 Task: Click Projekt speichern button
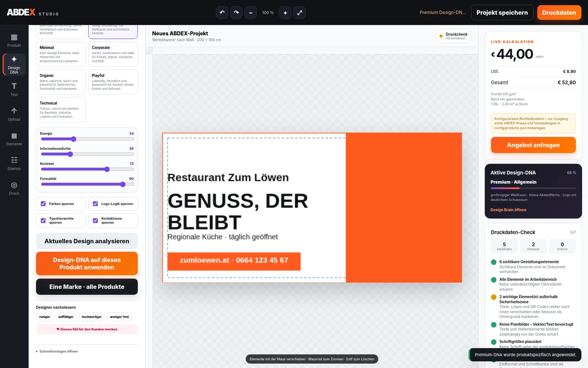tap(502, 13)
